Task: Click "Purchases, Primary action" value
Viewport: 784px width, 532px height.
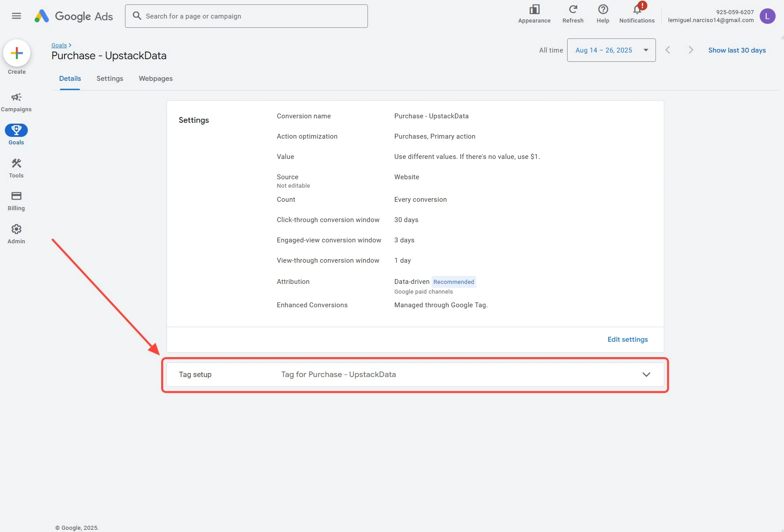Action: pyautogui.click(x=435, y=136)
